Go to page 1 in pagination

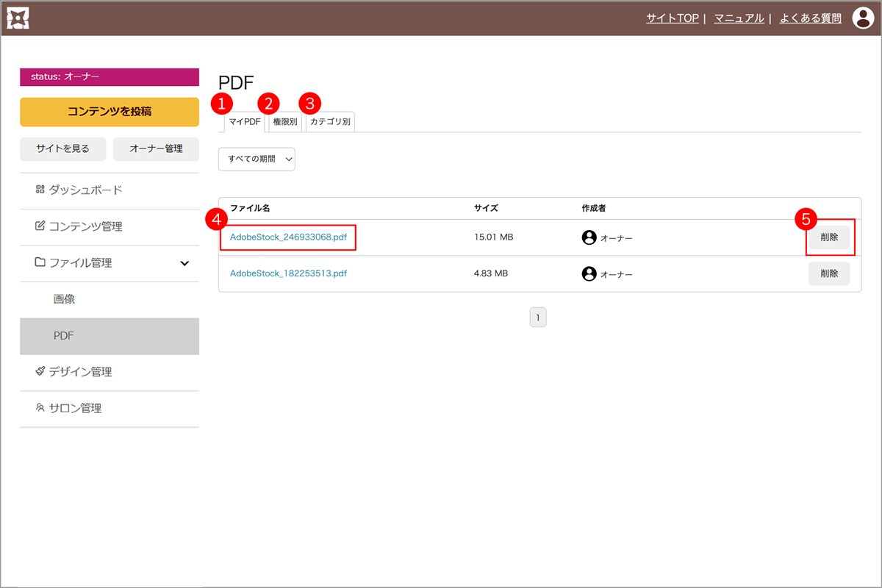538,318
